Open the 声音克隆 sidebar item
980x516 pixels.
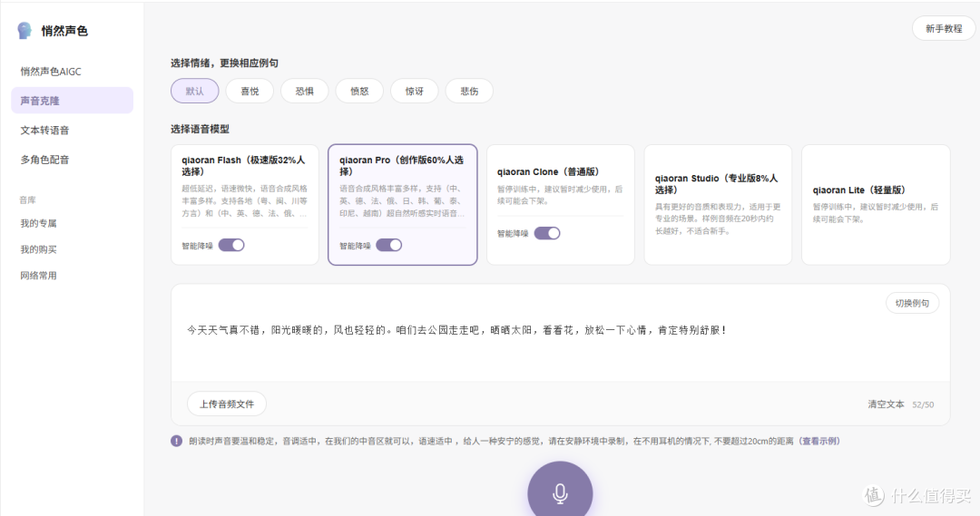(x=72, y=101)
